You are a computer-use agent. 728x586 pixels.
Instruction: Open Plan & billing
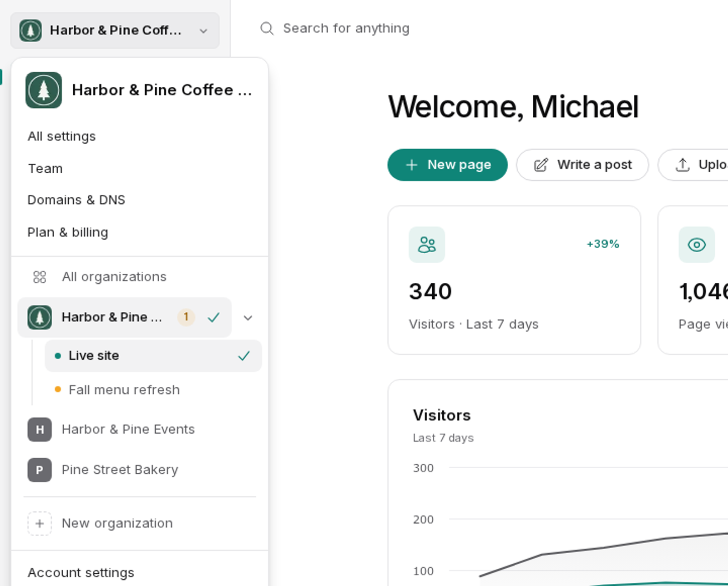(68, 232)
